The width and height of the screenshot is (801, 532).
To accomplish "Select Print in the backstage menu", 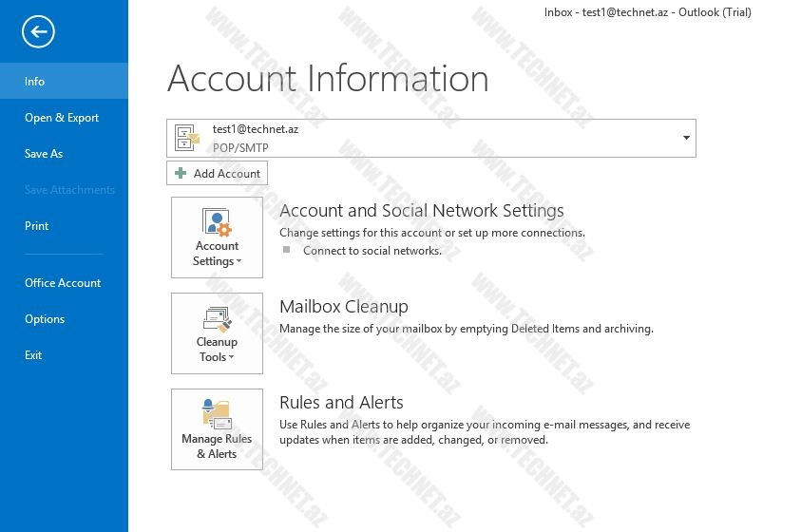I will coord(37,226).
